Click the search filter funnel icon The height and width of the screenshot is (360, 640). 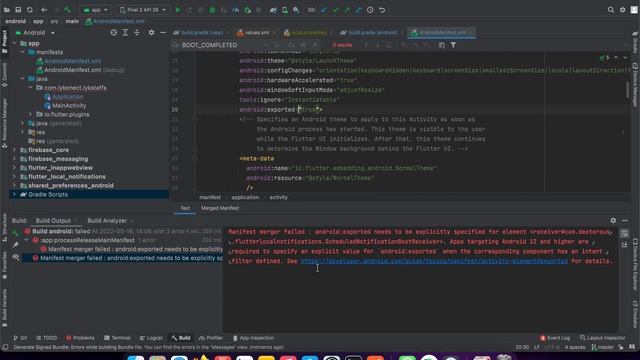(453, 45)
